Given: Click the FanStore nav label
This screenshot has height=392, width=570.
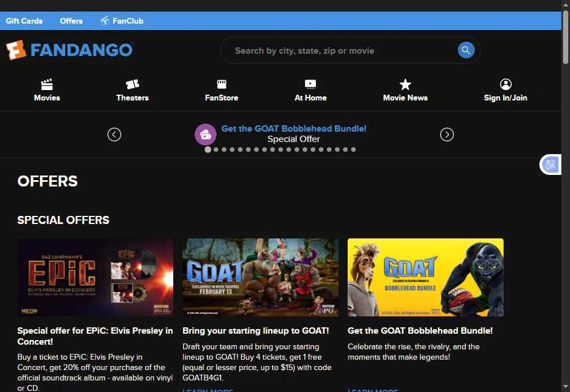Looking at the screenshot, I should (222, 98).
